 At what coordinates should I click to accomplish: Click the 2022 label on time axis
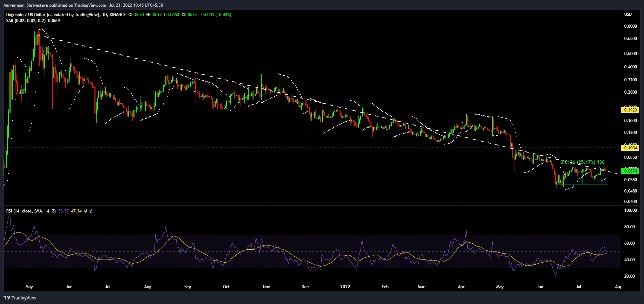click(345, 287)
